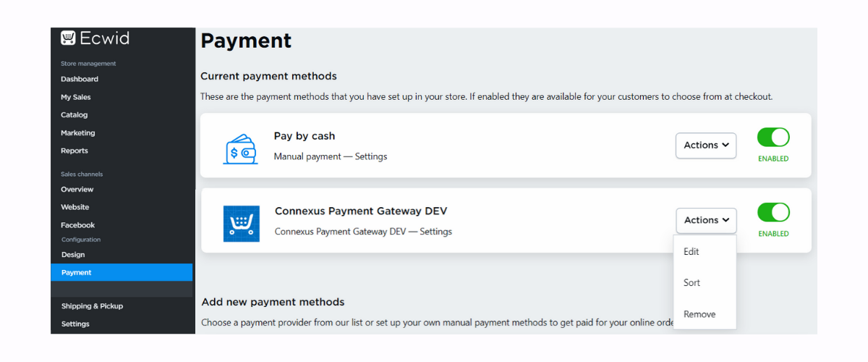Collapse the Actions dropdown for Connexus Payment Gateway
868x362 pixels.
pyautogui.click(x=706, y=220)
